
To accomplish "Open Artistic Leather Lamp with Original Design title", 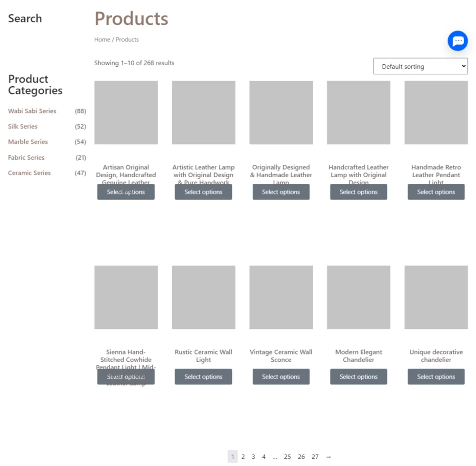I will (203, 175).
